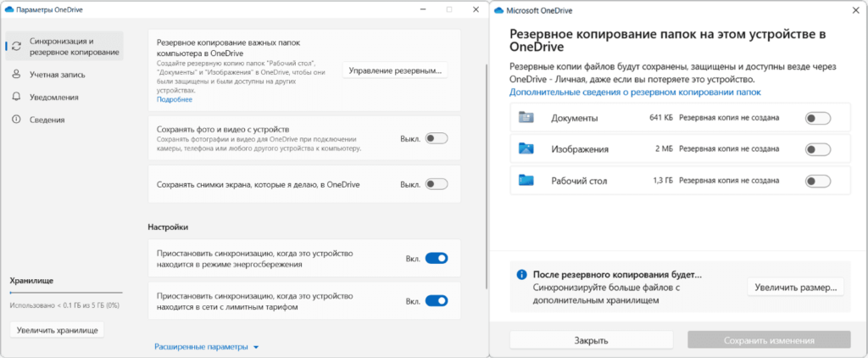Click the Увеличить хранилище button
Image resolution: width=868 pixels, height=358 pixels.
(56, 330)
